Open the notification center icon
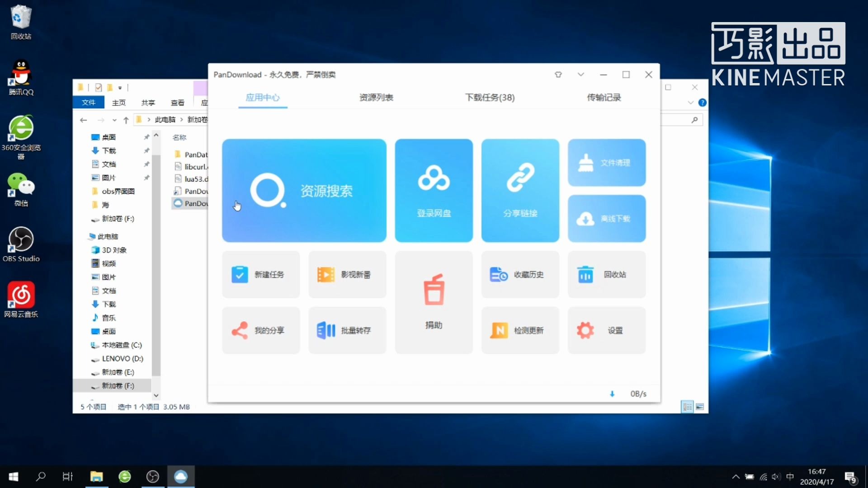 pyautogui.click(x=850, y=477)
